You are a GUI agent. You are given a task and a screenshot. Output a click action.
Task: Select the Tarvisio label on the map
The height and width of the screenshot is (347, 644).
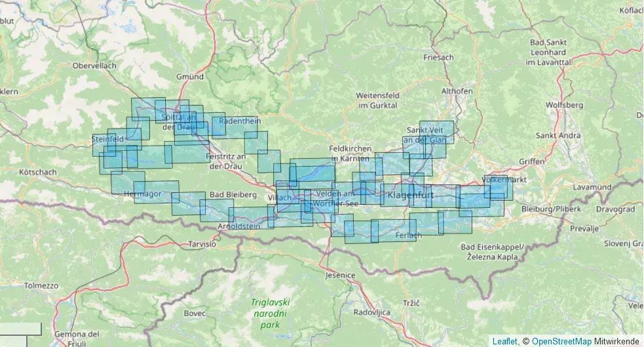point(202,244)
